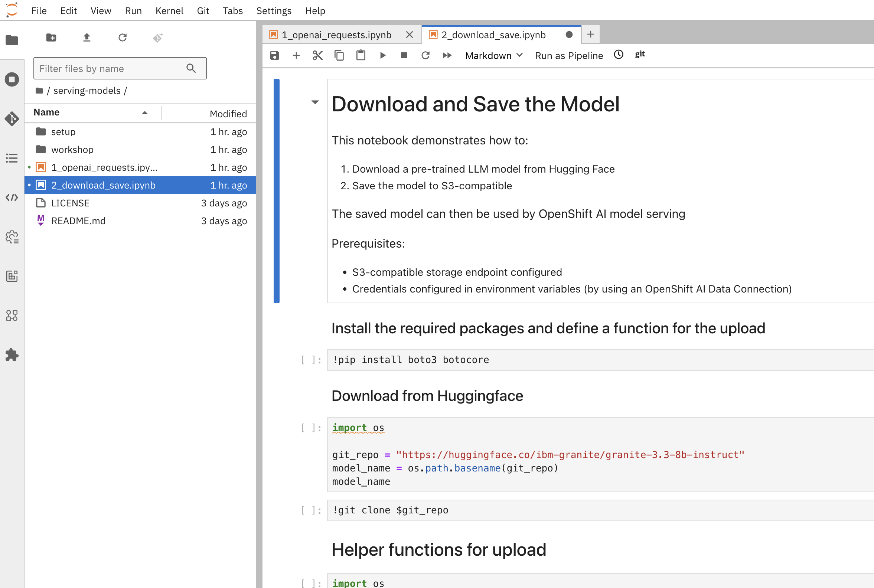Open the Git menu
The height and width of the screenshot is (588, 874).
click(x=203, y=10)
